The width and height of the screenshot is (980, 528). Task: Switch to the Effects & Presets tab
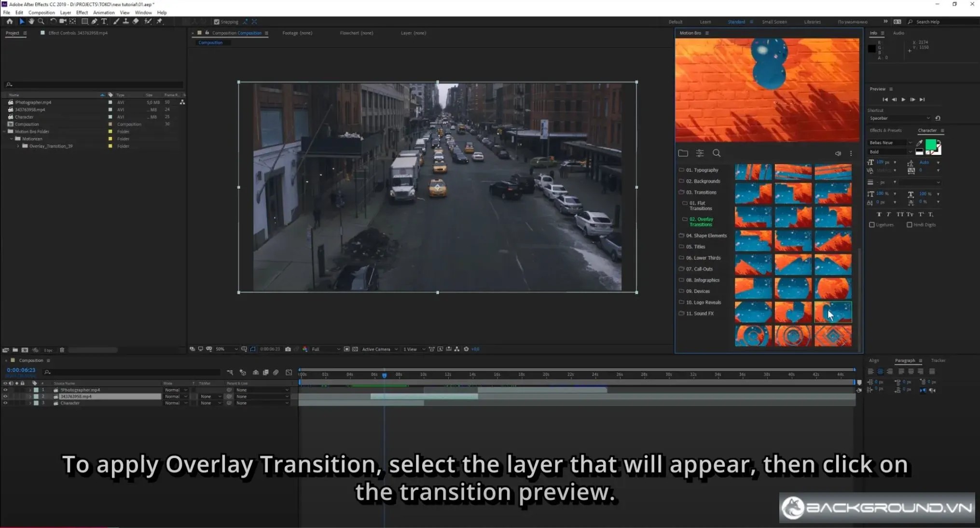point(885,130)
